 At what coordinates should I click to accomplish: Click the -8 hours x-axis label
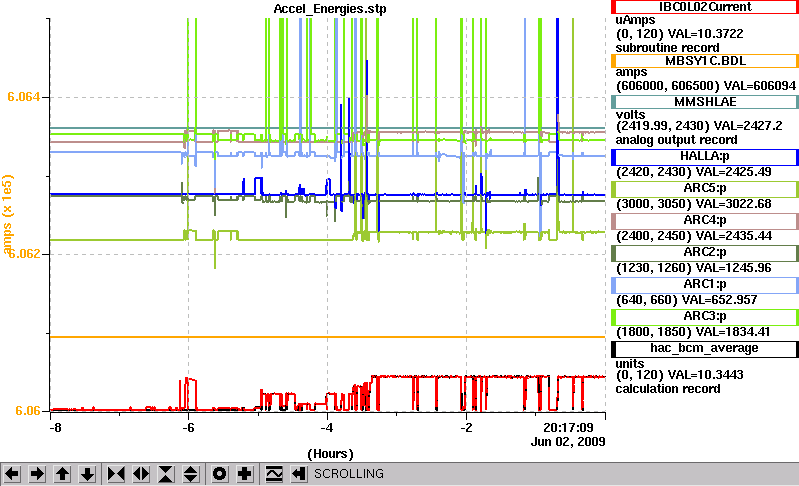pyautogui.click(x=55, y=428)
